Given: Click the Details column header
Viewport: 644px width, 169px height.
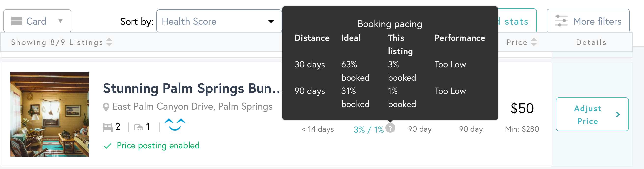Looking at the screenshot, I should click(x=591, y=42).
